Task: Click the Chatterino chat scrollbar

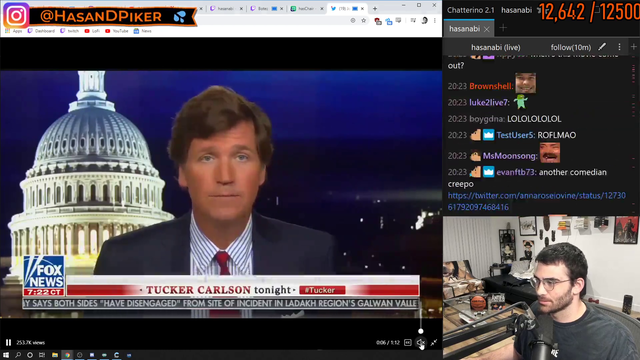Action: tap(634, 135)
